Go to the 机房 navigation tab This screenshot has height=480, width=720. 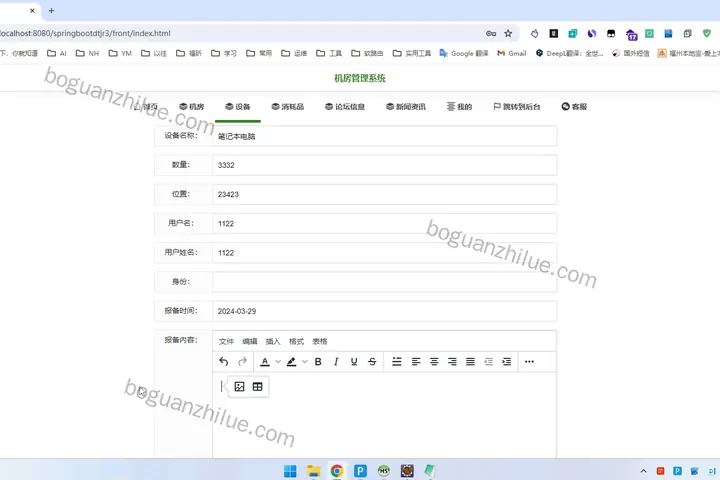click(191, 107)
